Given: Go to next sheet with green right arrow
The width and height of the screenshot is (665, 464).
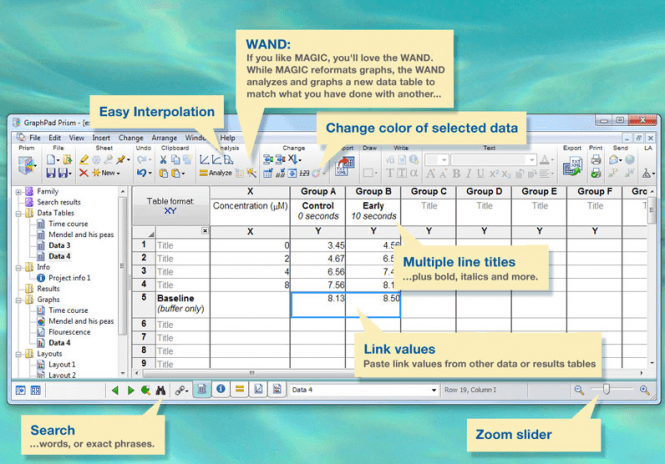Looking at the screenshot, I should [131, 390].
